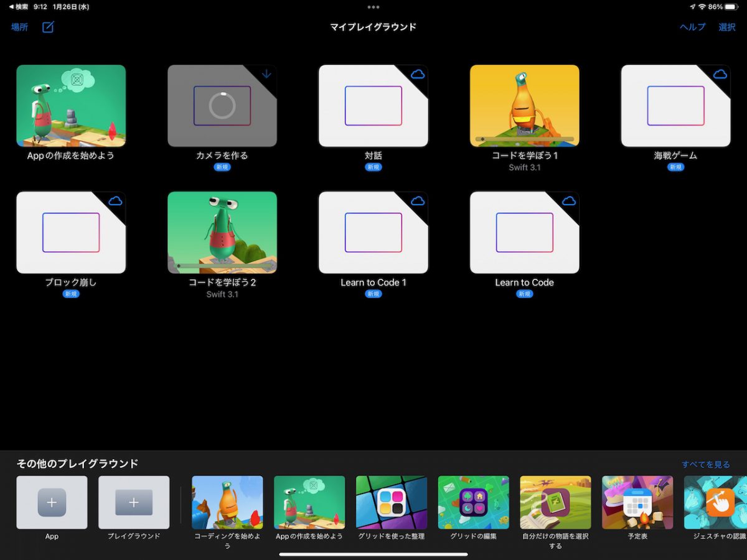Tap the cloud icon on Learn to Code

click(x=569, y=201)
